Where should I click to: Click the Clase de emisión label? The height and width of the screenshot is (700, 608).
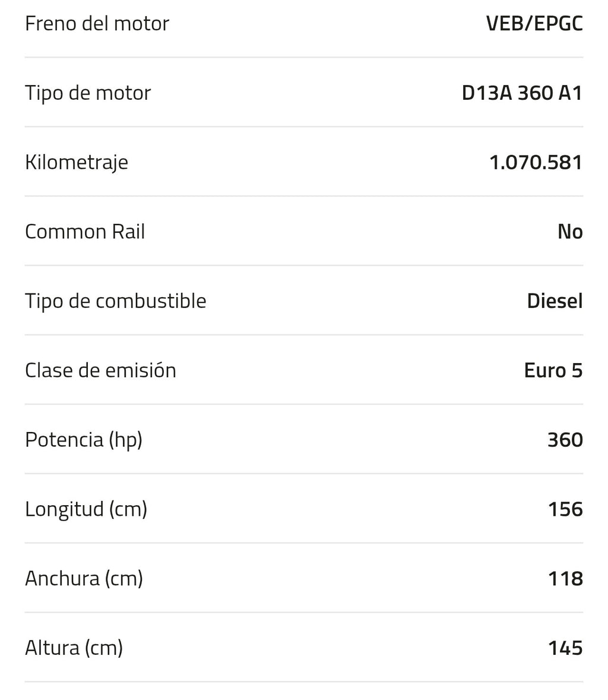coord(101,371)
